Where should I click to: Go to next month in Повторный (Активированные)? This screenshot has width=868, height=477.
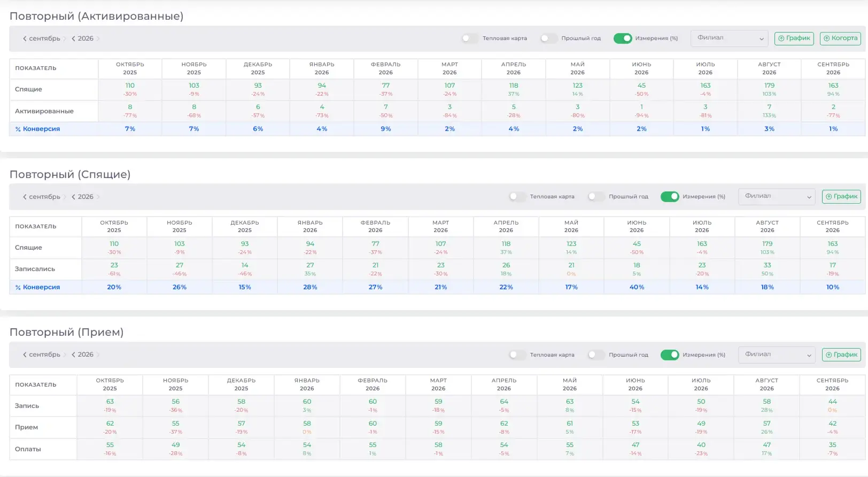[x=65, y=39]
